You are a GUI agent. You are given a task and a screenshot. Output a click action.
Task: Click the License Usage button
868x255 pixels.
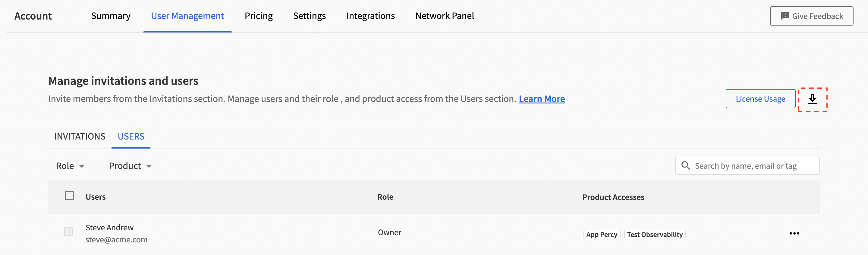click(760, 99)
